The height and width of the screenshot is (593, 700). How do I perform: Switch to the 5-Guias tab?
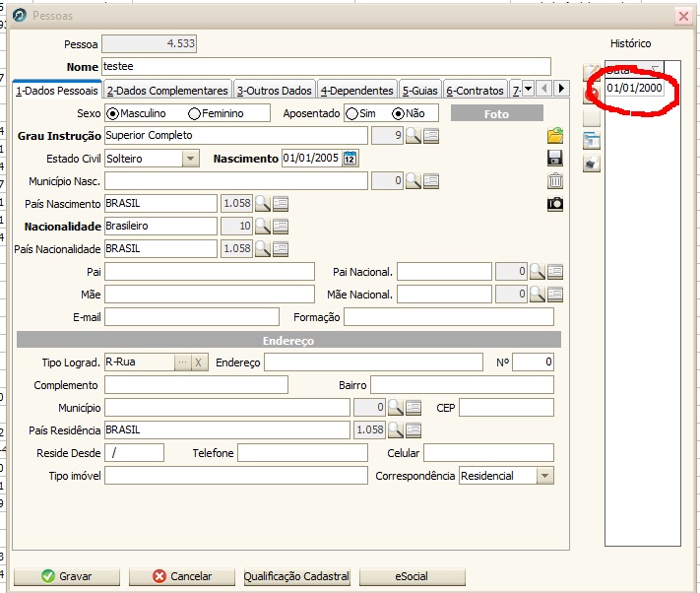point(420,91)
